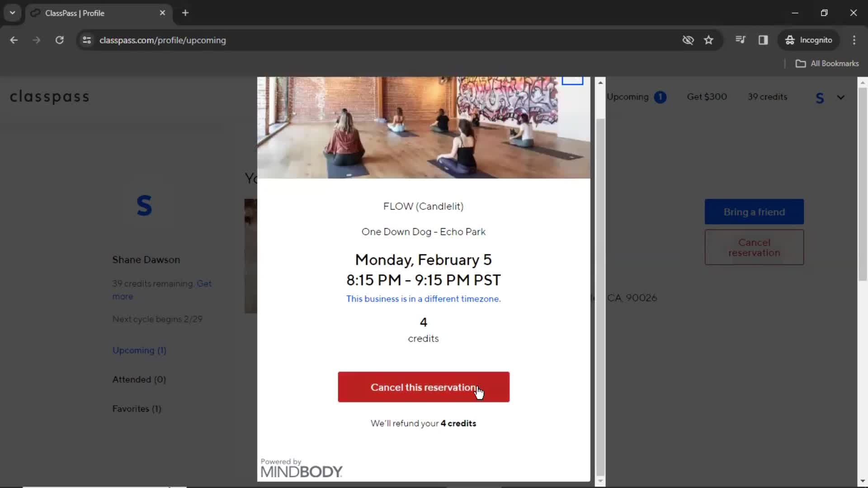The image size is (868, 488).
Task: Reload the current page
Action: point(59,40)
